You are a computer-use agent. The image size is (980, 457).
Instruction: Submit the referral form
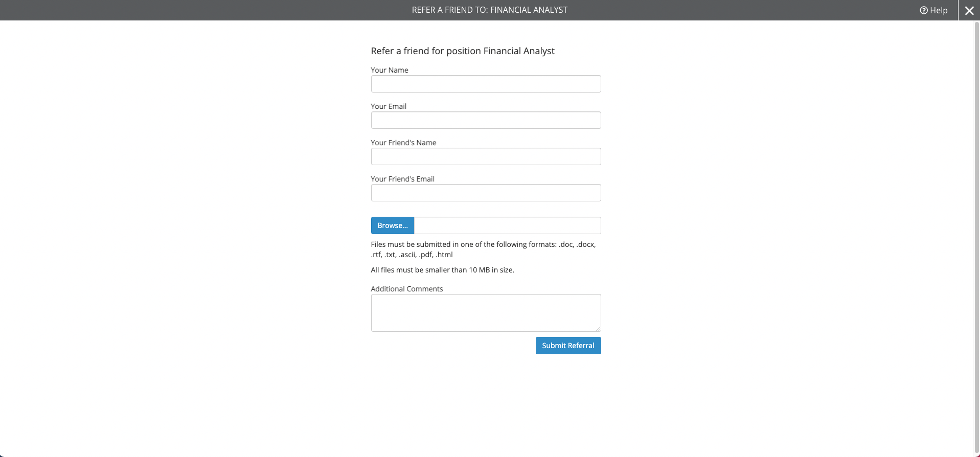tap(568, 346)
